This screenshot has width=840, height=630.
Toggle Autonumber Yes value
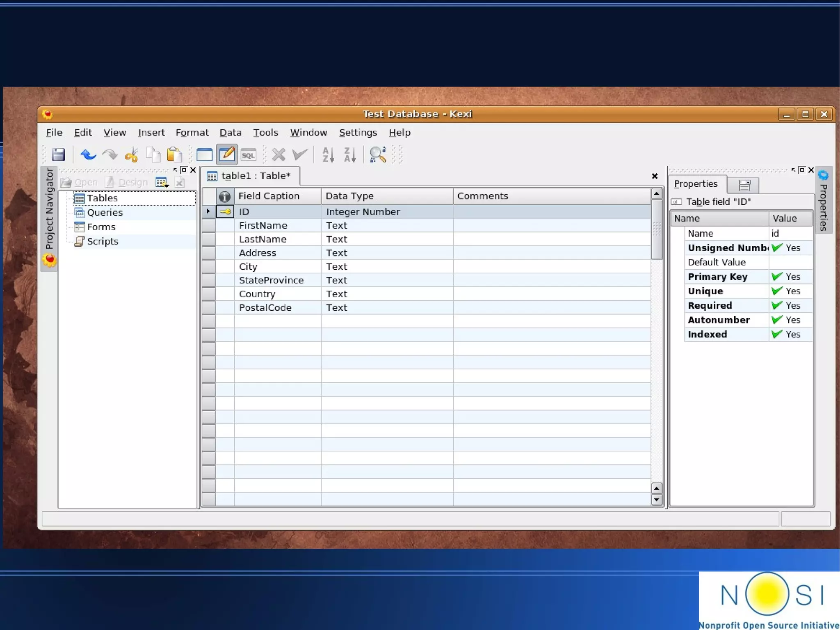pos(790,320)
